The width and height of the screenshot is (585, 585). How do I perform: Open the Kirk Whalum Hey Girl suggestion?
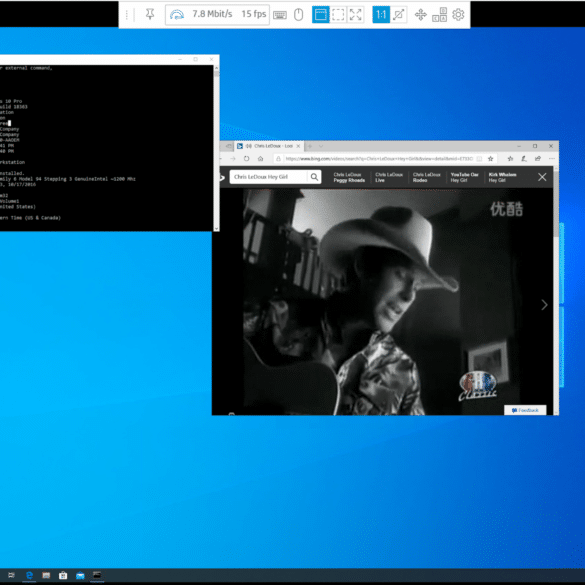(x=502, y=177)
